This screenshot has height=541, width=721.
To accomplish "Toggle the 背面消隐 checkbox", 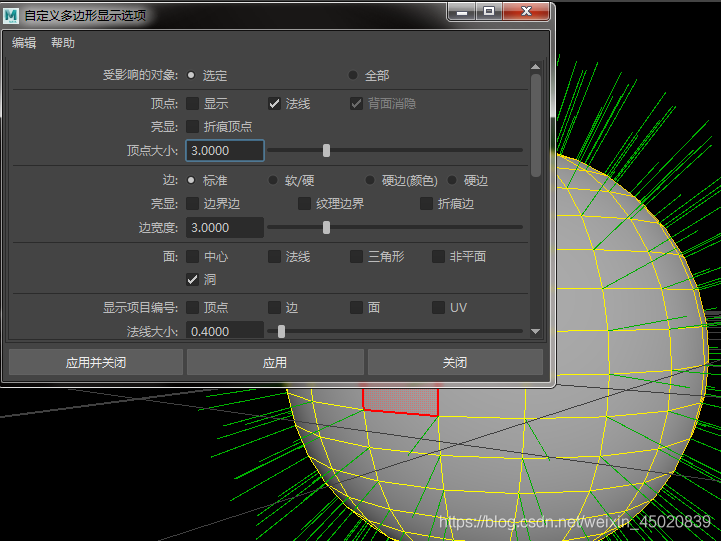I will [x=356, y=103].
